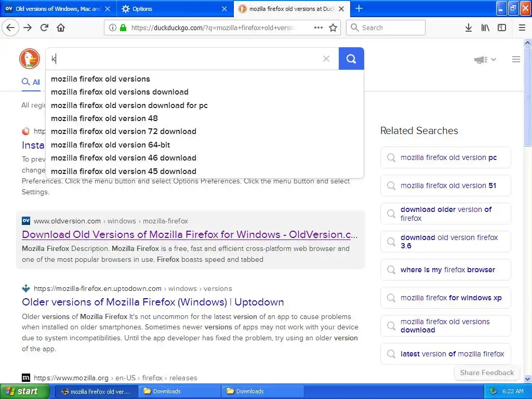Bookmark this page with the star
532x399 pixels.
(333, 28)
